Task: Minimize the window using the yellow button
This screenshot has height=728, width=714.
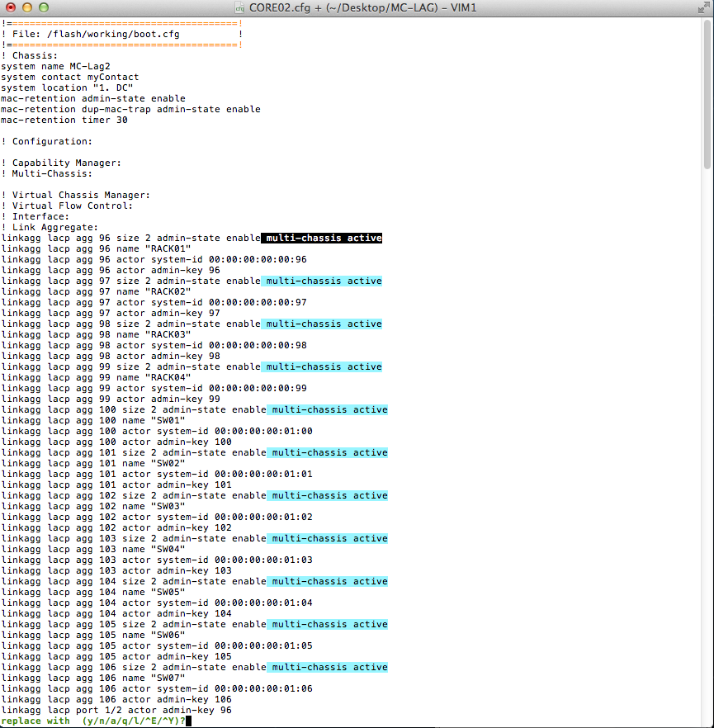Action: [x=26, y=7]
